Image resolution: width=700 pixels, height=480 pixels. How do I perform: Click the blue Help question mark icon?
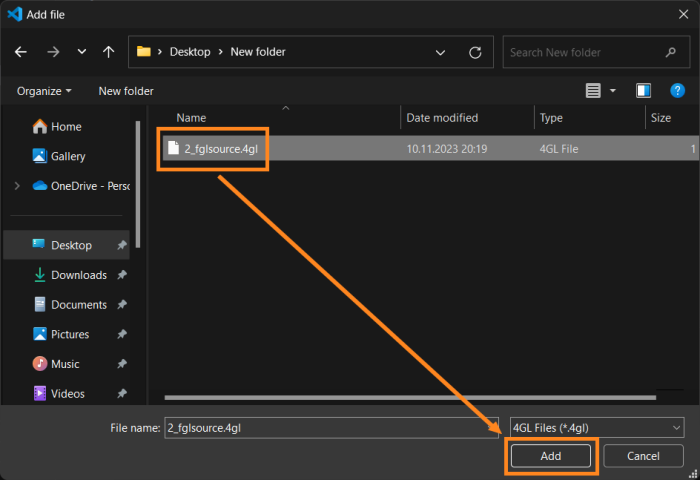pyautogui.click(x=677, y=91)
